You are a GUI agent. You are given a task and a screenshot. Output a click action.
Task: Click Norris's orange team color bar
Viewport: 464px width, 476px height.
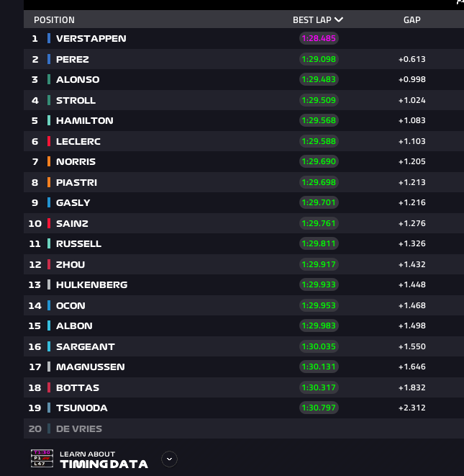coord(49,161)
